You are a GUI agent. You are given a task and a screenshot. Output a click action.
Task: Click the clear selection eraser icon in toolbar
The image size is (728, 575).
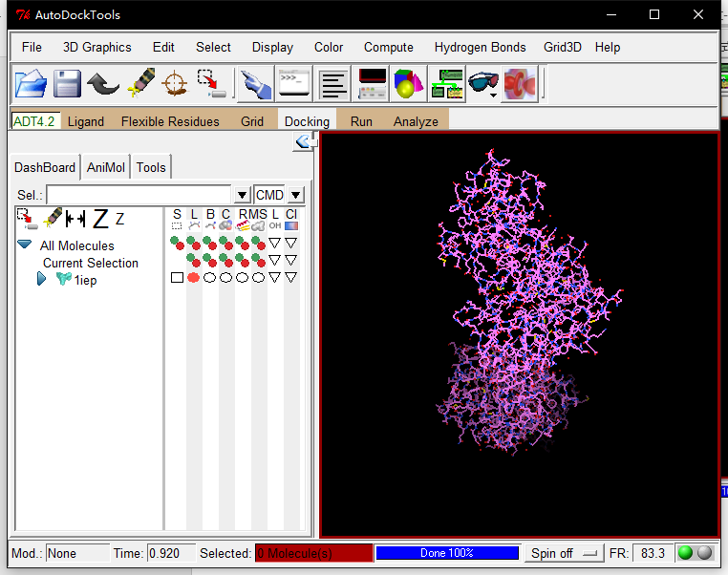click(141, 83)
